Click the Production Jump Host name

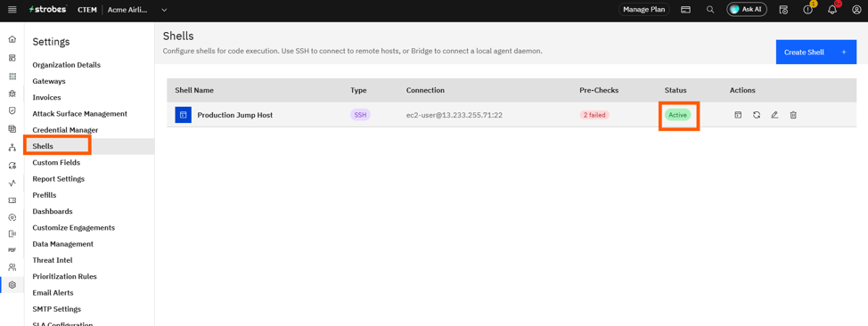point(234,115)
